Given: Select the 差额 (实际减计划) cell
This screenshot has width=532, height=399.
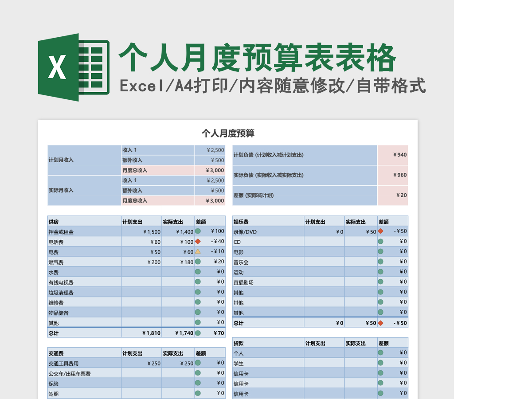Looking at the screenshot, I should [305, 196].
